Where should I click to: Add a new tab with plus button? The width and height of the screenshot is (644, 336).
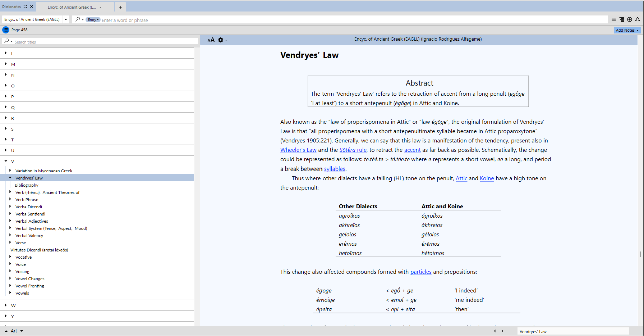120,7
